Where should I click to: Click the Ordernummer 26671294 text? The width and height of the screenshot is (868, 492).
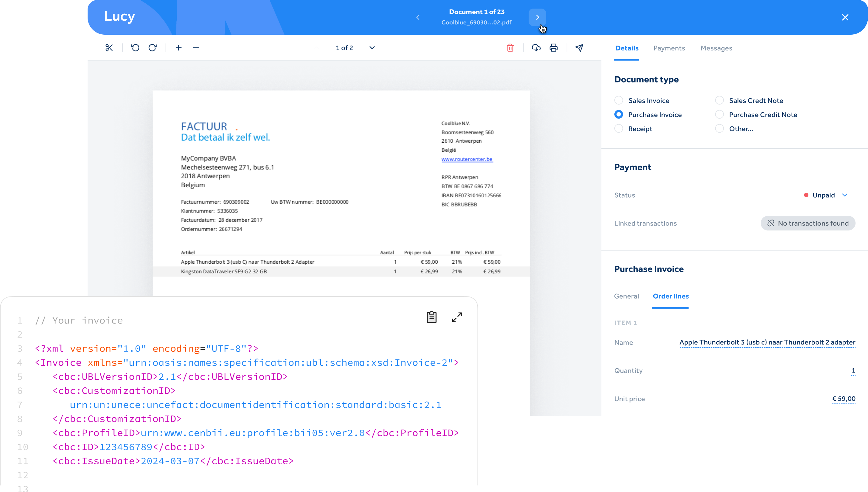pyautogui.click(x=211, y=229)
